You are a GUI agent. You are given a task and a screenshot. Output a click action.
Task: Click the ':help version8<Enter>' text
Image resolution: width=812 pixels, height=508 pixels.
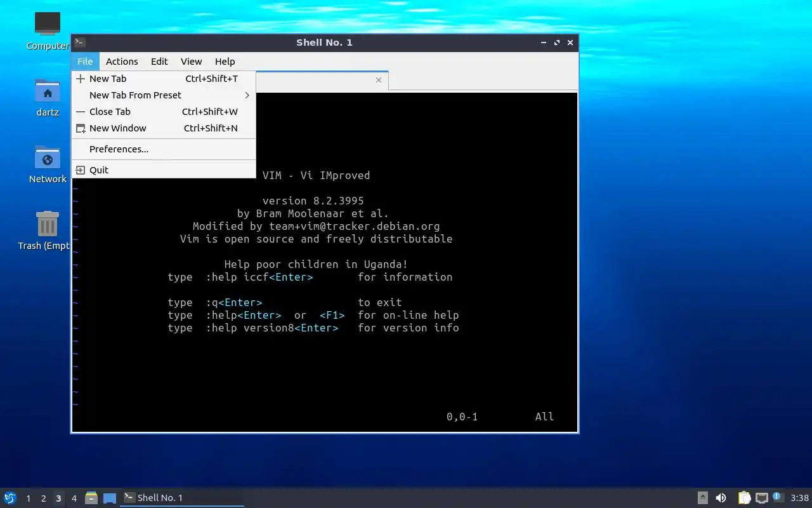click(x=272, y=328)
